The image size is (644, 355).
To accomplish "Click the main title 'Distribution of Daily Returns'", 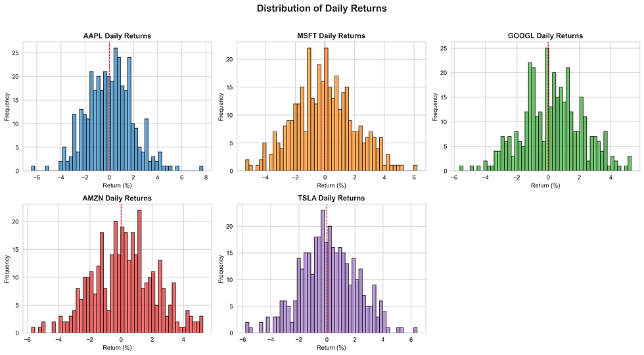I will (x=321, y=9).
